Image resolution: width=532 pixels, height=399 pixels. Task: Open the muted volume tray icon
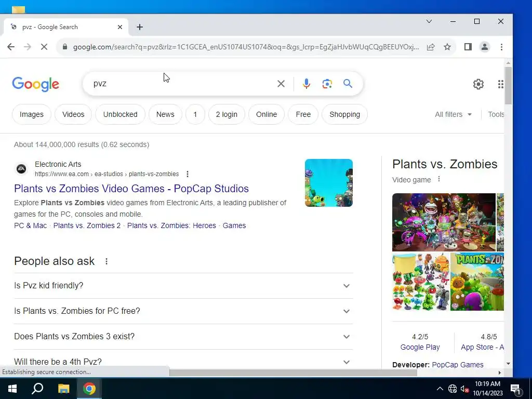pos(464,389)
